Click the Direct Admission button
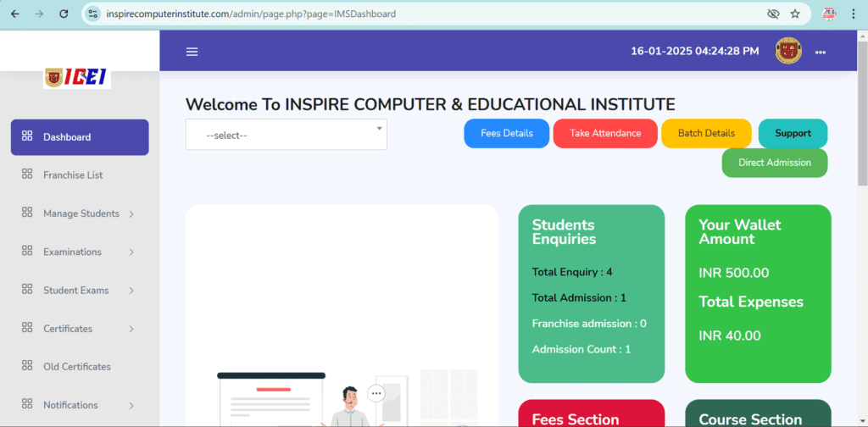Screen dimensions: 868x427 (x=775, y=163)
